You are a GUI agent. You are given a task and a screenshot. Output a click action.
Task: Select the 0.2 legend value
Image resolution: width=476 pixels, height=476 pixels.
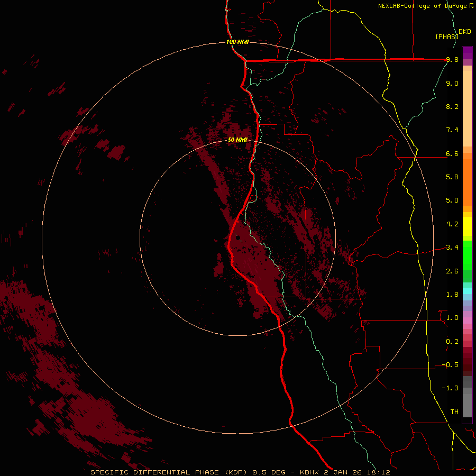[x=452, y=342]
